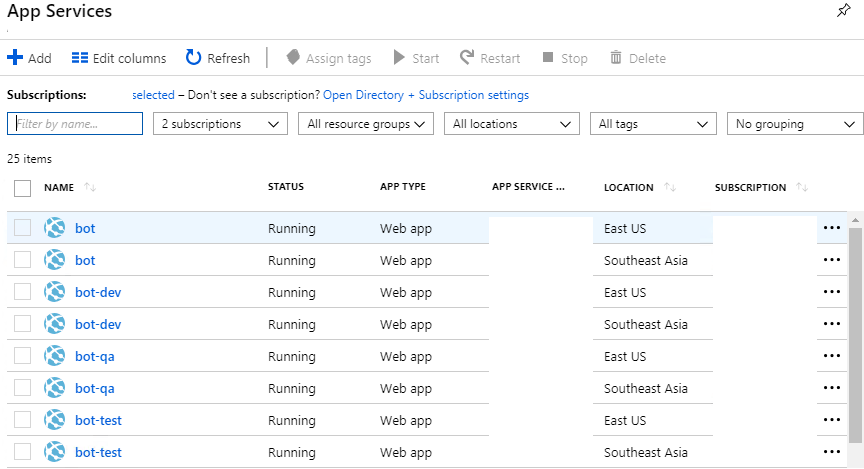
Task: Click the APP SERVICE ... column header
Action: click(528, 186)
